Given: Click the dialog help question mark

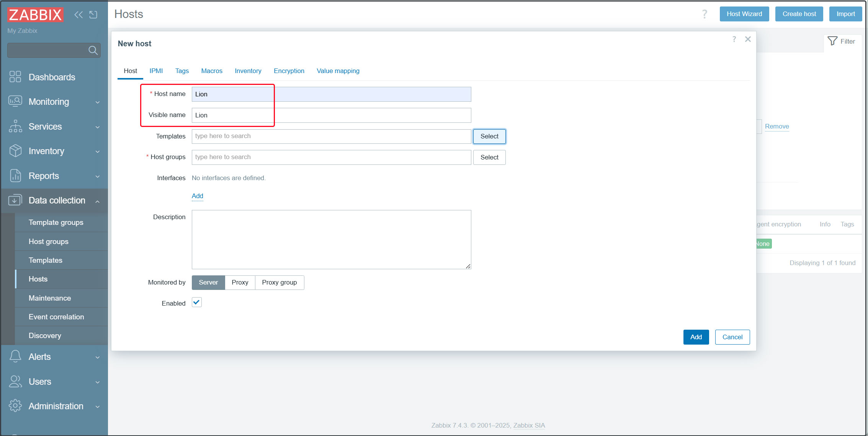Looking at the screenshot, I should 734,39.
